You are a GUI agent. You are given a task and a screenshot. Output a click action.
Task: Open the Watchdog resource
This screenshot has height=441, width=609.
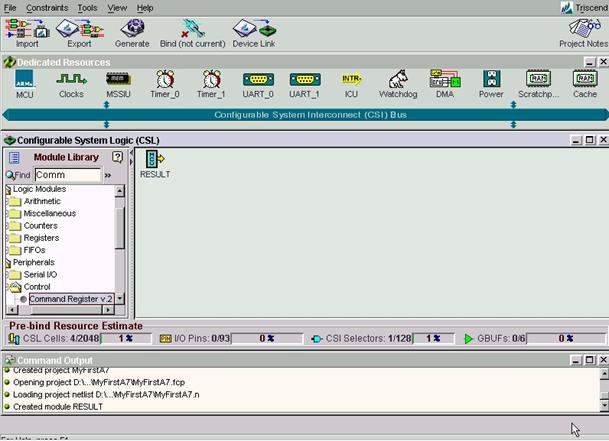point(397,83)
